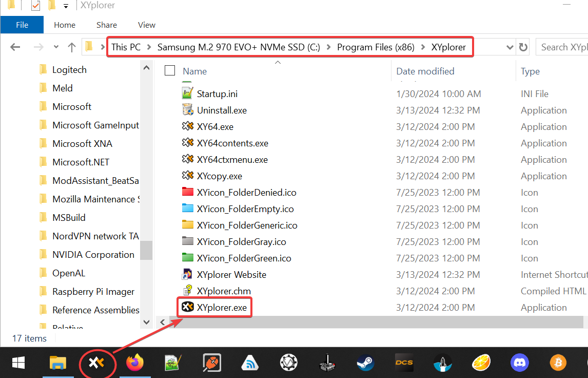
Task: Launch the circled XYplorer icon from taskbar
Action: pyautogui.click(x=97, y=363)
